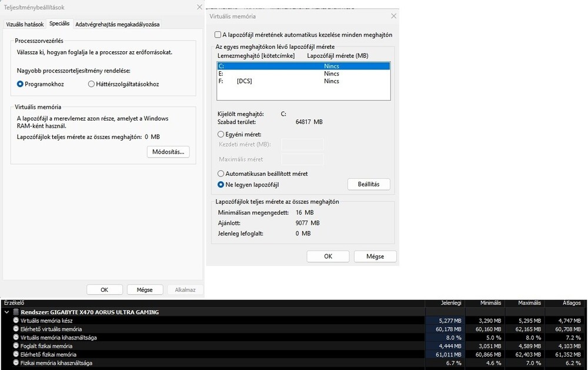588x370 pixels.
Task: Choose Háttérszolgáltatásokhoz processor priority
Action: tap(91, 84)
